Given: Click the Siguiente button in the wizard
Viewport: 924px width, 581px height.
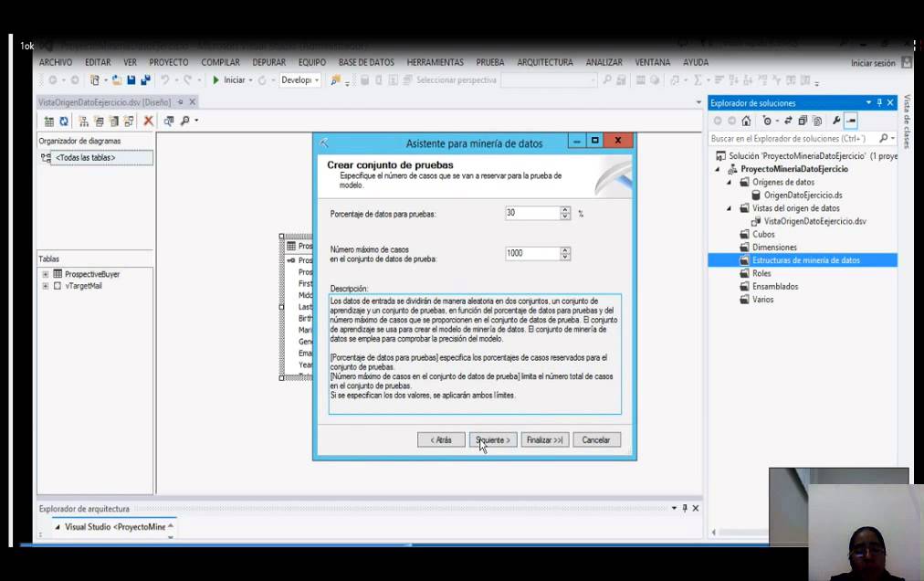Looking at the screenshot, I should tap(493, 440).
